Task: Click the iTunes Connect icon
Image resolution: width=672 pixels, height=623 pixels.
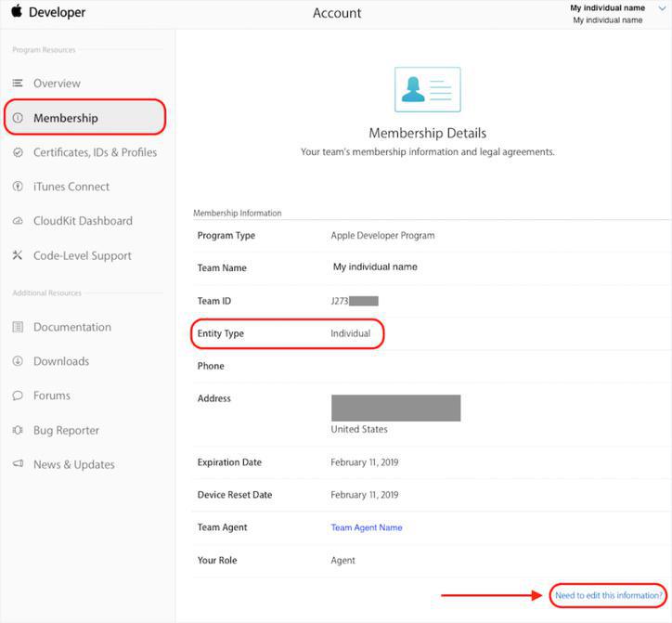Action: (18, 187)
